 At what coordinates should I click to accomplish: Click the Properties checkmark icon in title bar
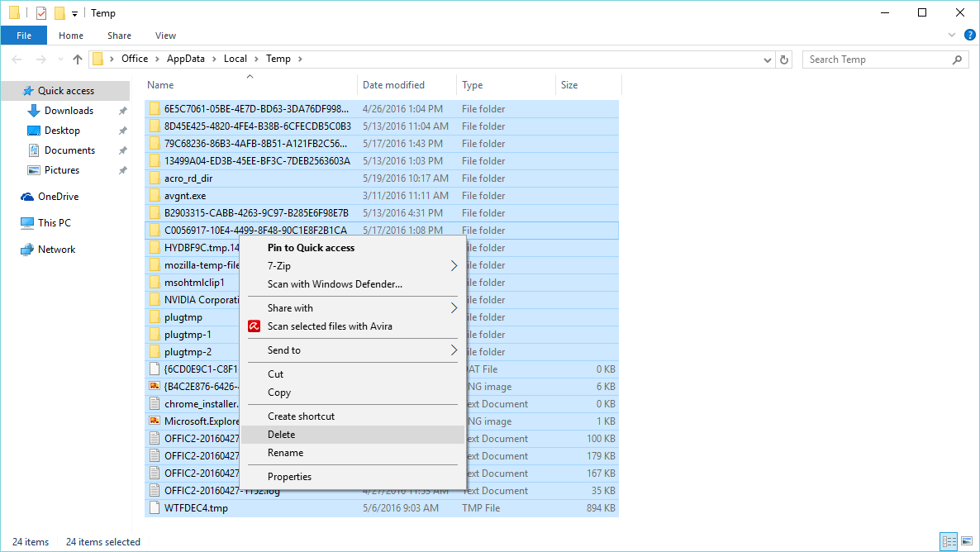click(41, 12)
